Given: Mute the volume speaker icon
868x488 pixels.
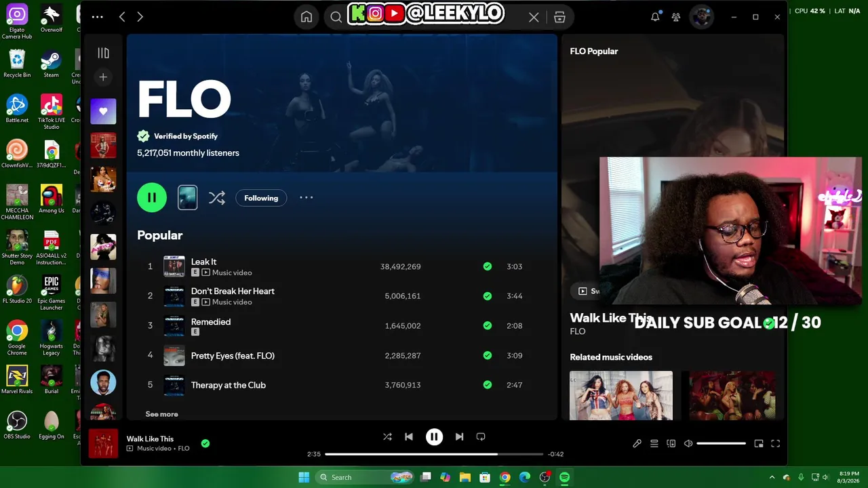Looking at the screenshot, I should click(x=688, y=443).
